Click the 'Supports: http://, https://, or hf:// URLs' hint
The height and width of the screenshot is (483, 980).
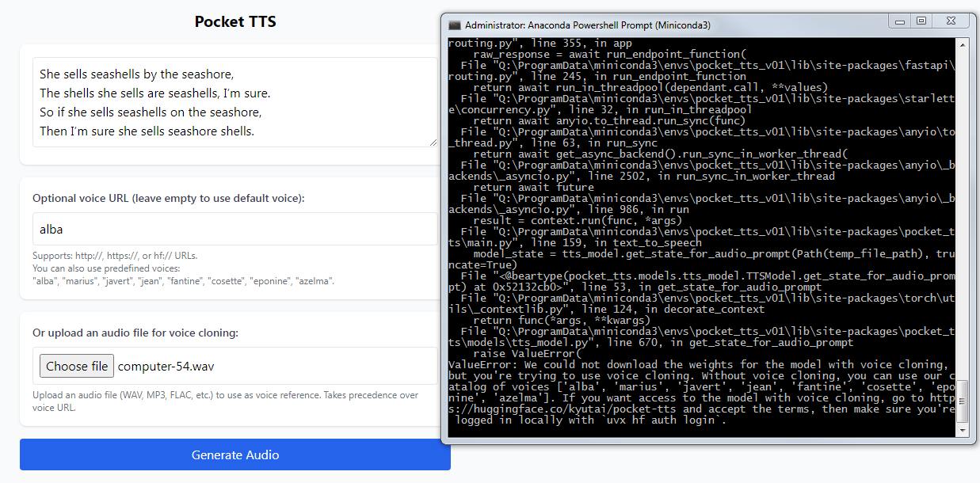[x=115, y=256]
